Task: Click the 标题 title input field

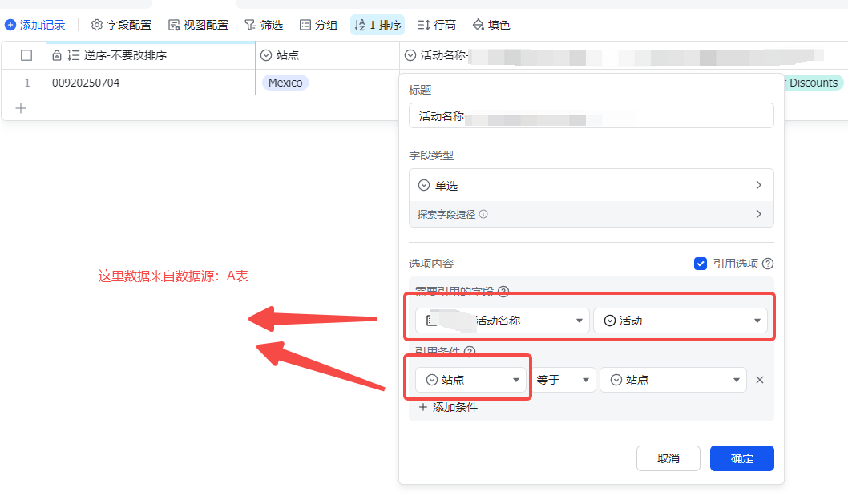Action: coord(591,115)
